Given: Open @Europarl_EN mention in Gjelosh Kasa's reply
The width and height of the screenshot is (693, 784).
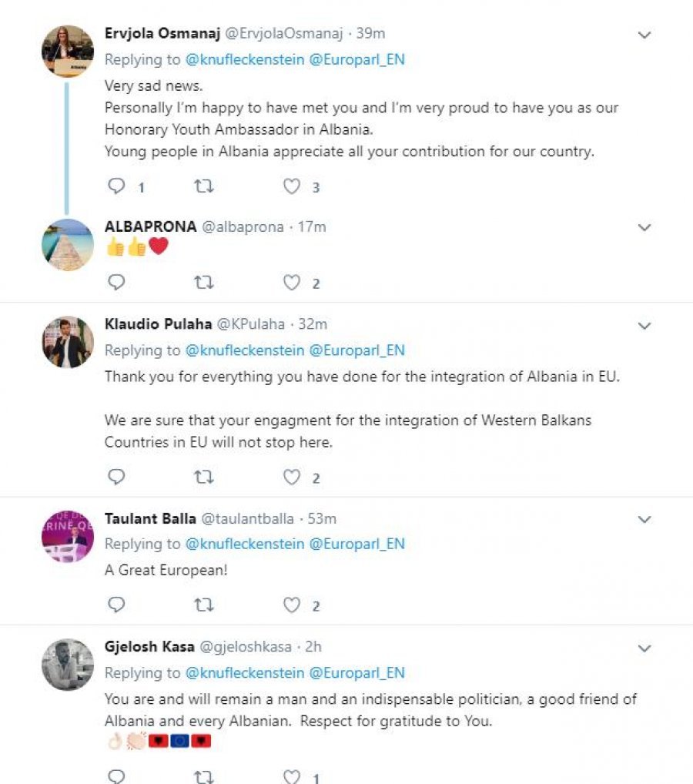Looking at the screenshot, I should pos(357,673).
